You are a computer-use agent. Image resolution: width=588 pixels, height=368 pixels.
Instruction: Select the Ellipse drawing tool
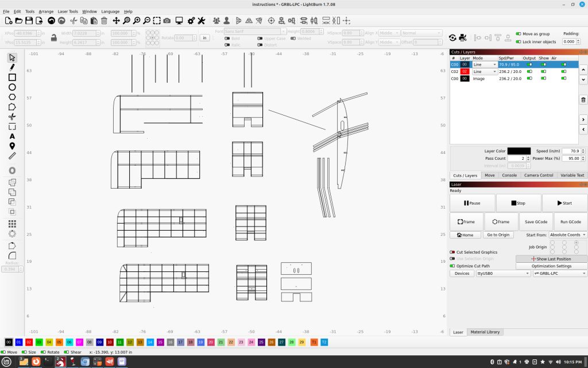pos(12,87)
